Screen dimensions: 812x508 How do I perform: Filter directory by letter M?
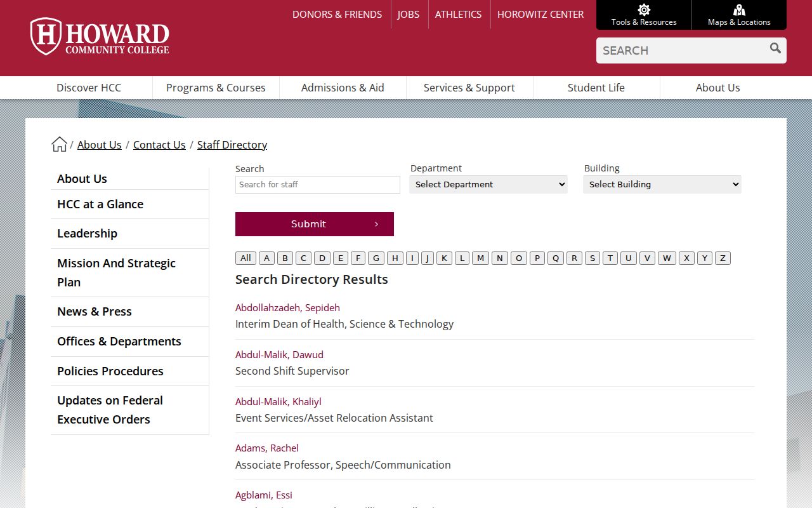pyautogui.click(x=480, y=258)
